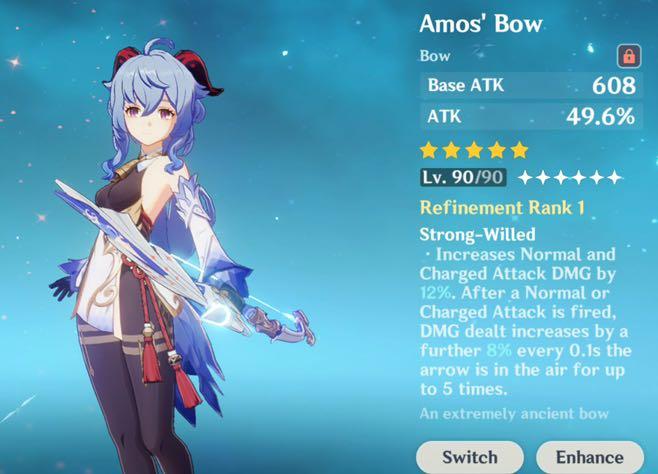This screenshot has height=474, width=658.
Task: Click the Strong-Willed passive name
Action: 478,234
